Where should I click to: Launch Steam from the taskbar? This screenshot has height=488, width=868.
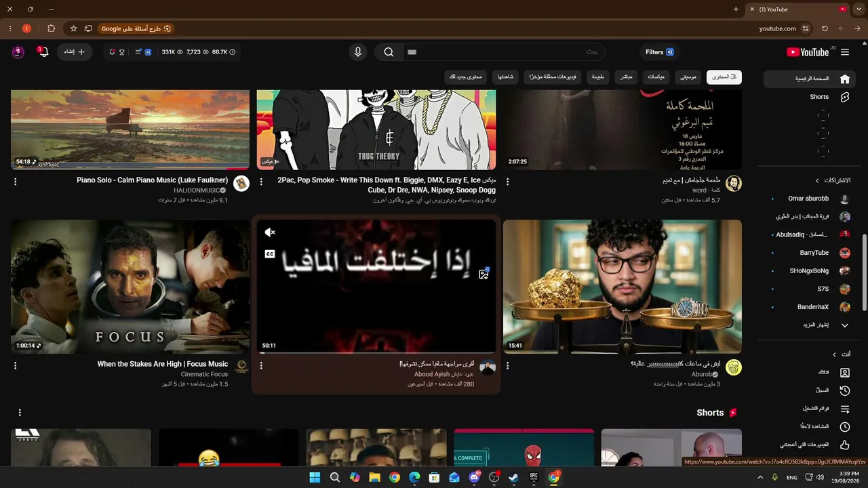(514, 477)
